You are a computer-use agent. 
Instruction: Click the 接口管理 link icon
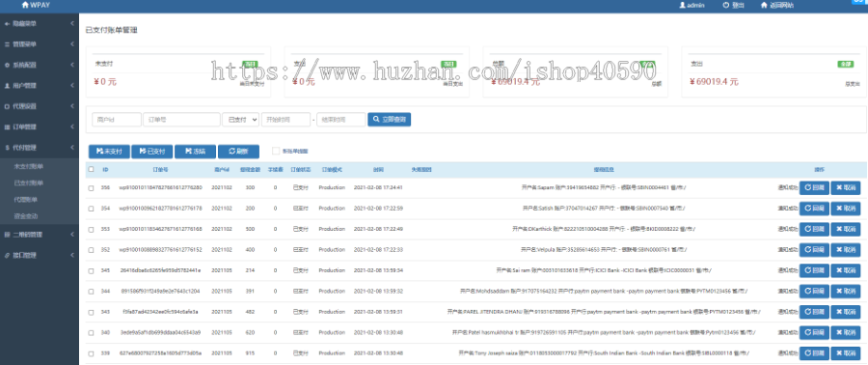point(7,255)
